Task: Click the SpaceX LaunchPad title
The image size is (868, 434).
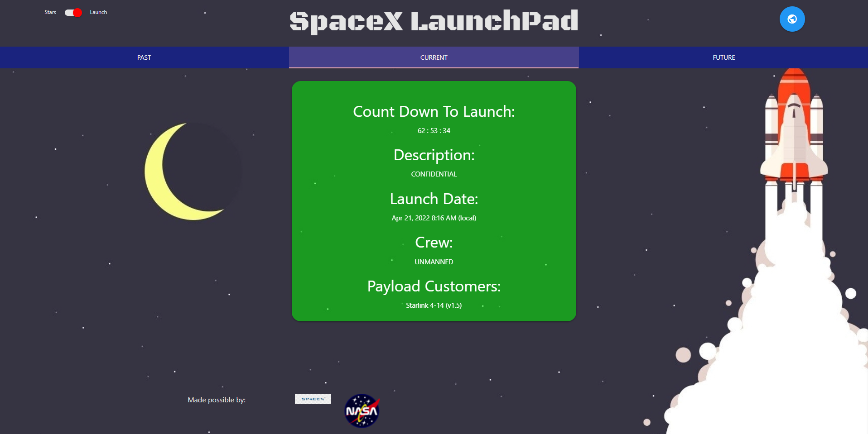Action: point(434,21)
